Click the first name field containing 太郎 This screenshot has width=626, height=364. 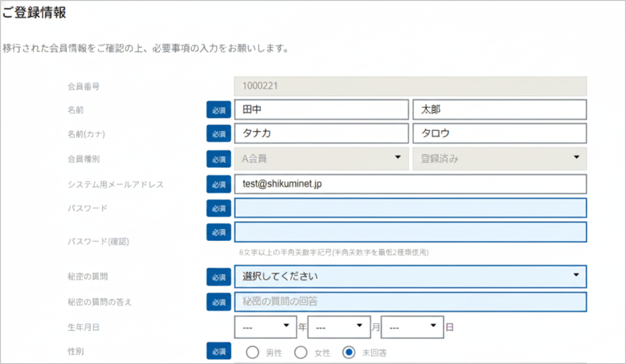pos(499,109)
